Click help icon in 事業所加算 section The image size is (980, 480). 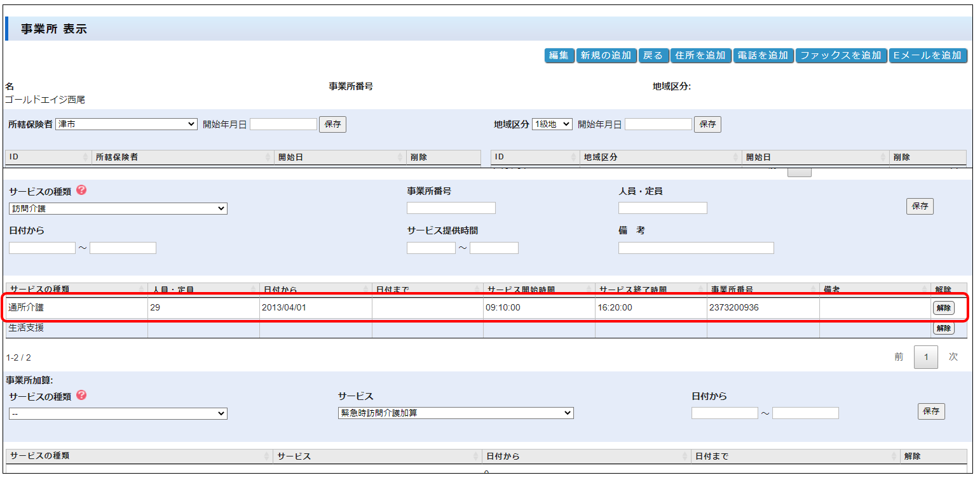(x=81, y=396)
